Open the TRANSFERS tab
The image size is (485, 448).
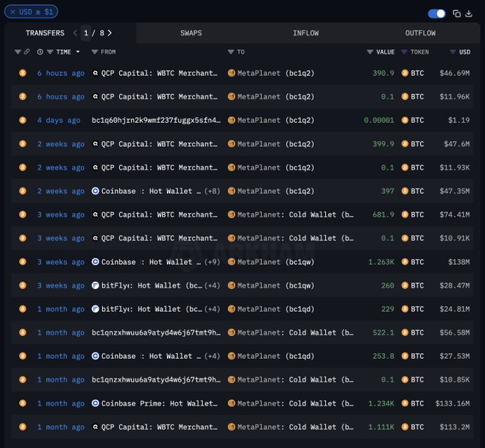pyautogui.click(x=45, y=33)
